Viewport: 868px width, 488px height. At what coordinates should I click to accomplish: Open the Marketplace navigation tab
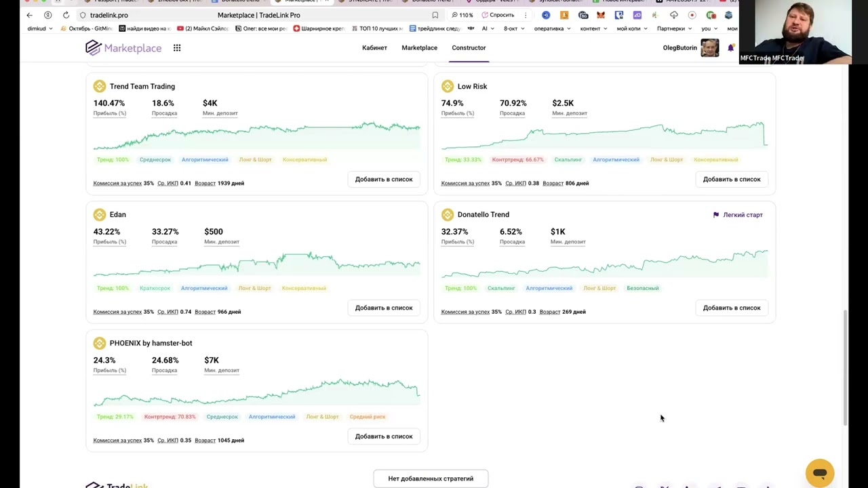[x=419, y=47]
